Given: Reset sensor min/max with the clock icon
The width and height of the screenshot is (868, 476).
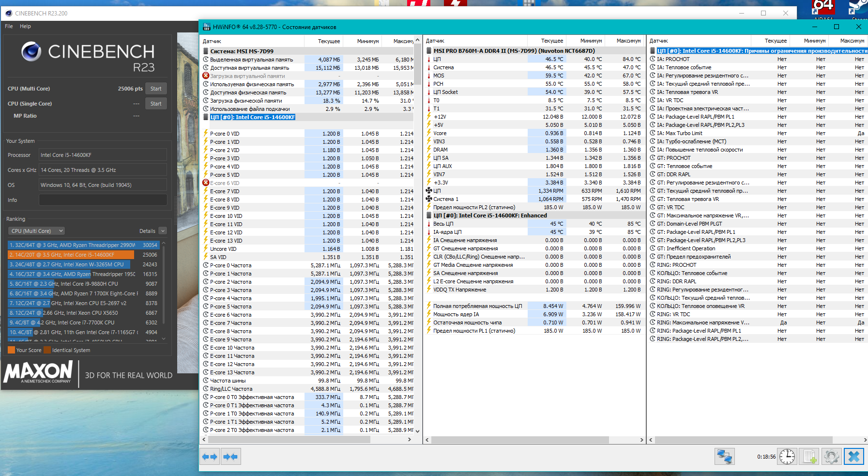Looking at the screenshot, I should point(787,457).
